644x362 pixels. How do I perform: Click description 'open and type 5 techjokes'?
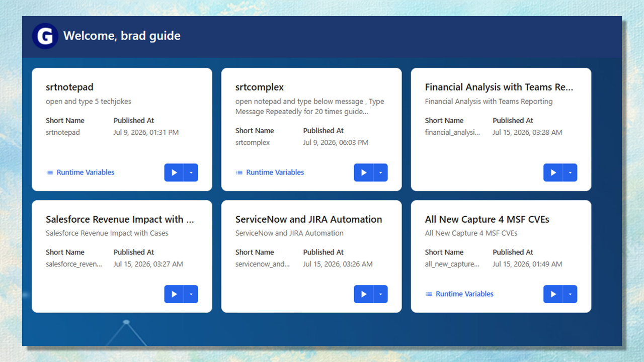[89, 102]
